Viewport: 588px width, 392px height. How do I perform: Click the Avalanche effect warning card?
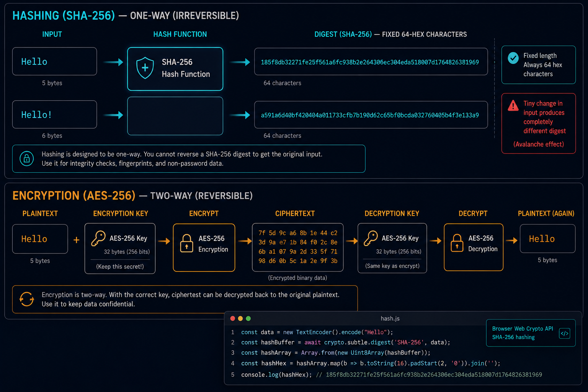[538, 123]
